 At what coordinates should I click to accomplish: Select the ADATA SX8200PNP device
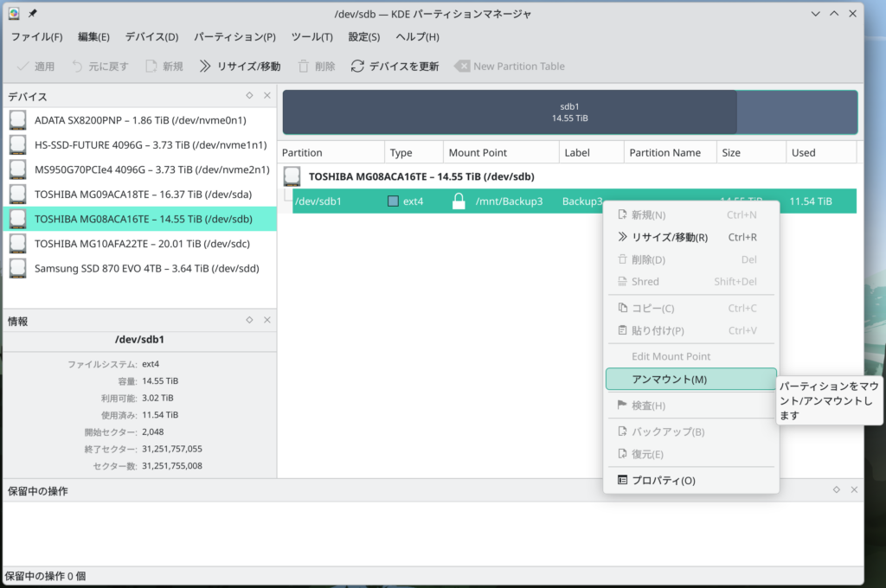pyautogui.click(x=138, y=120)
